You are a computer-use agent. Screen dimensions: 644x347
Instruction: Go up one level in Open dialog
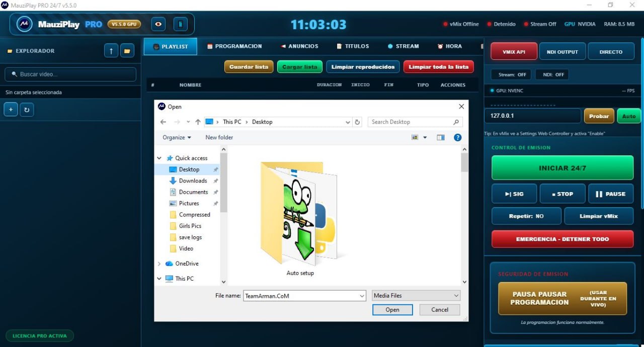click(198, 122)
